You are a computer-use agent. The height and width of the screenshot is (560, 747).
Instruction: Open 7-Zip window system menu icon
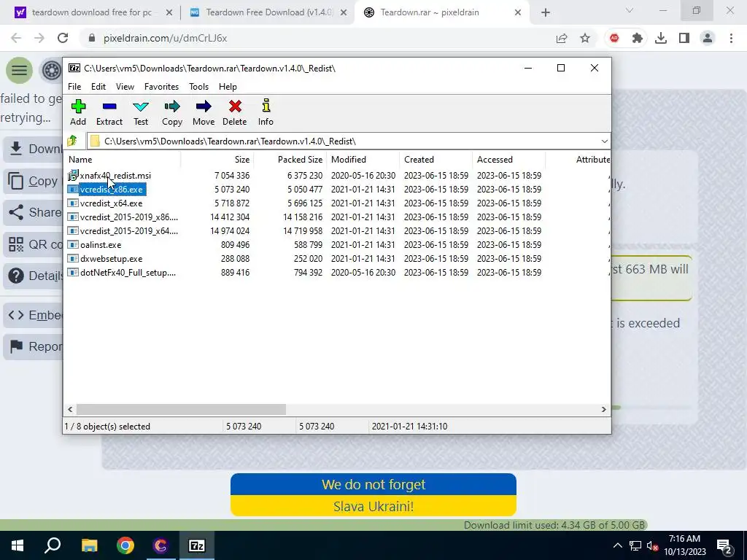(74, 68)
